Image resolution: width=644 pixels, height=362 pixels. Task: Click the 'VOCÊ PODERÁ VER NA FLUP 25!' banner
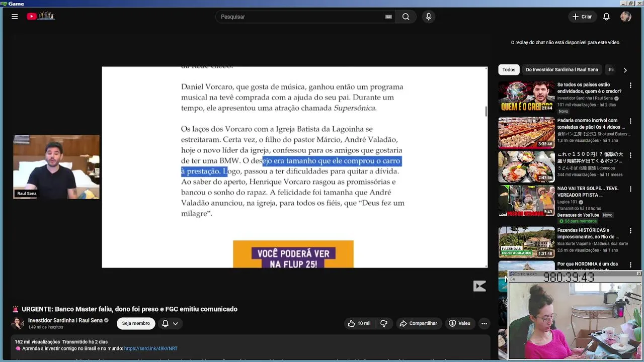[293, 254]
